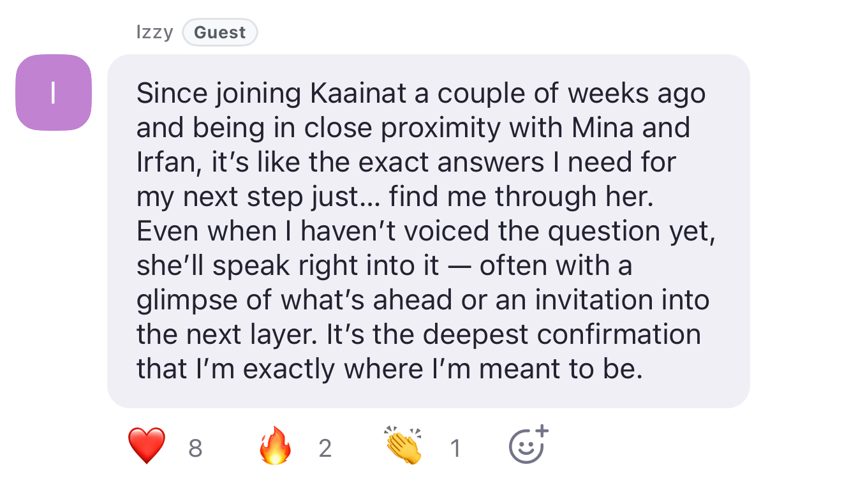Screen dimensions: 842x504
Task: Open the add reaction smiley picker
Action: (529, 443)
